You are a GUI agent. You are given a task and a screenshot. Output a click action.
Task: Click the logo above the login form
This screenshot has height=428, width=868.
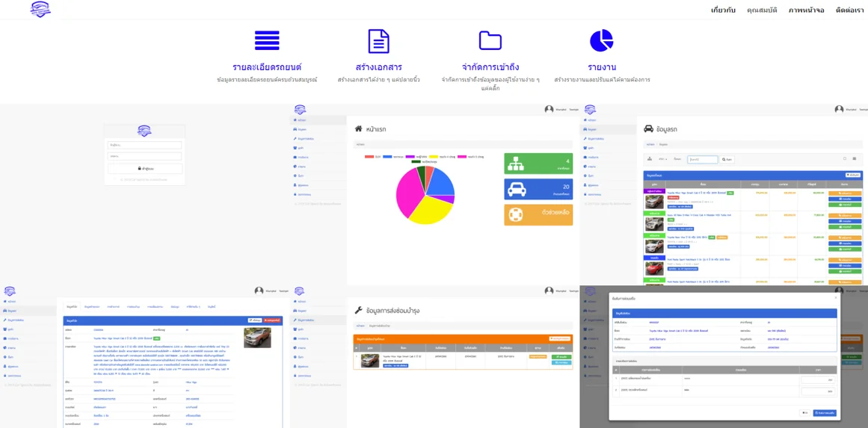tap(144, 131)
